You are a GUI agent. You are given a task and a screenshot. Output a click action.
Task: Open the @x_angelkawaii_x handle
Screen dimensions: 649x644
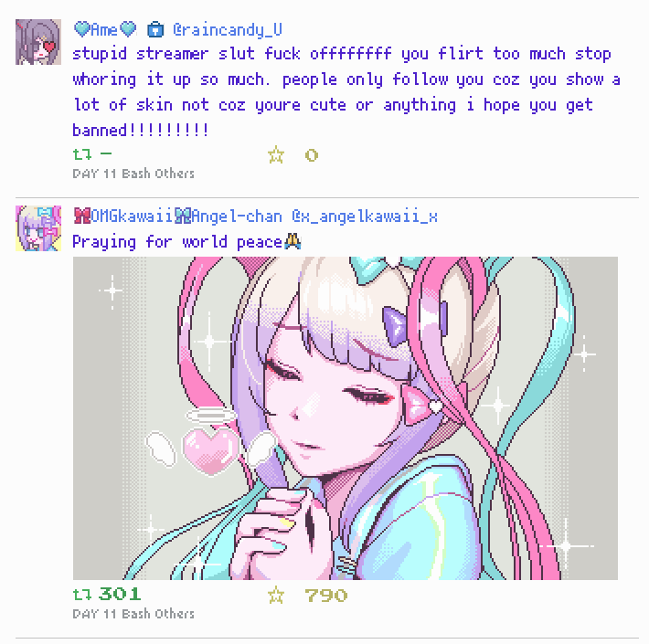click(x=365, y=216)
